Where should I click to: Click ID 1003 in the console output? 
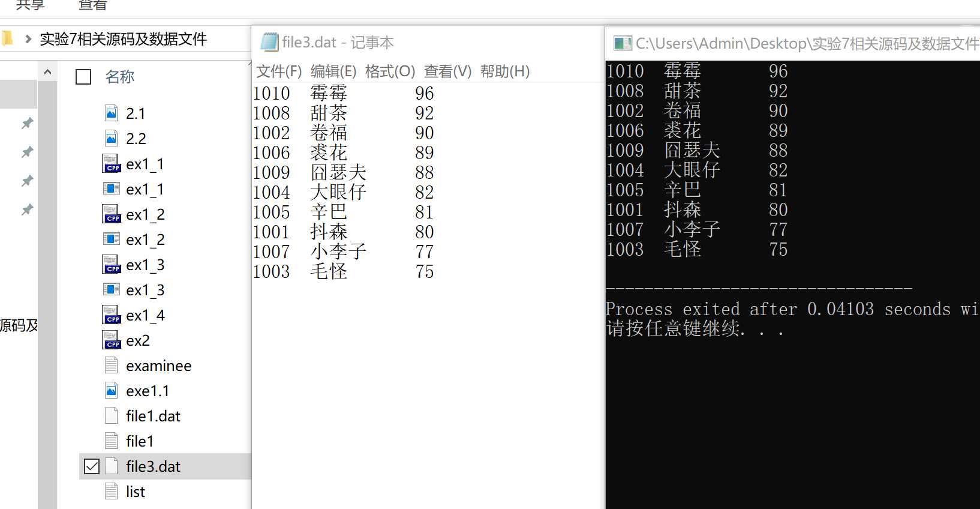[625, 249]
